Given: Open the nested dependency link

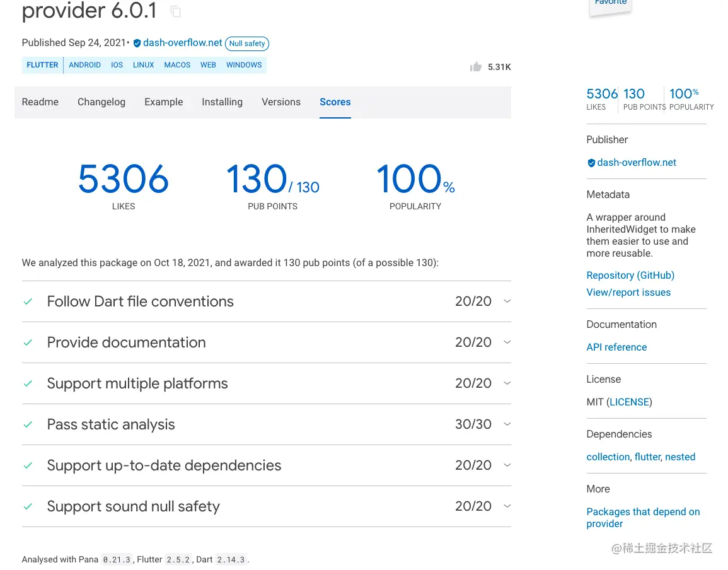Looking at the screenshot, I should coord(680,457).
